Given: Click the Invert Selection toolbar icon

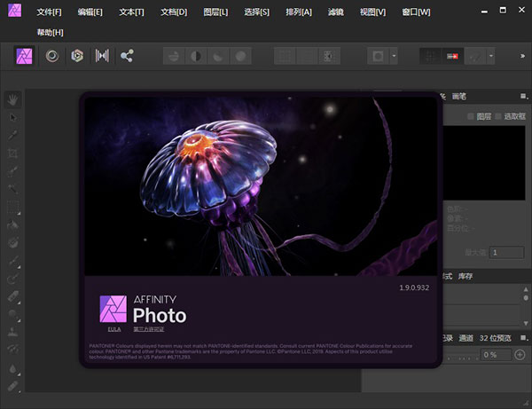Looking at the screenshot, I should [x=329, y=56].
